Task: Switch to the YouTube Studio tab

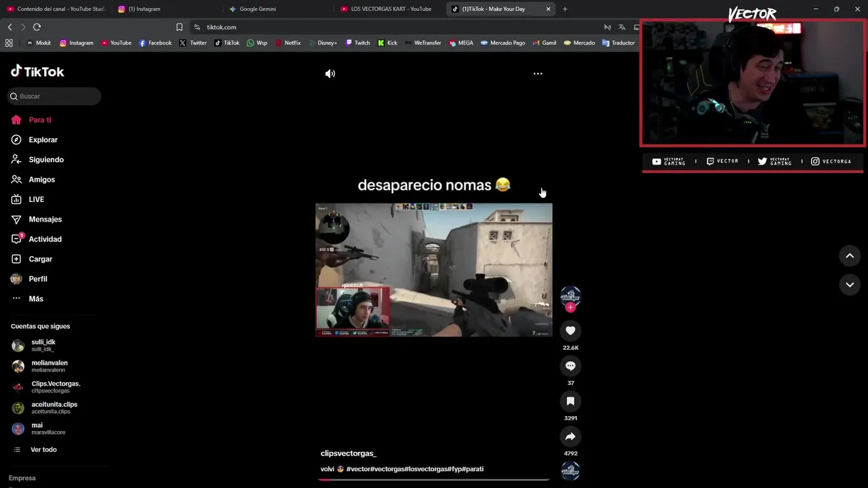Action: point(56,9)
